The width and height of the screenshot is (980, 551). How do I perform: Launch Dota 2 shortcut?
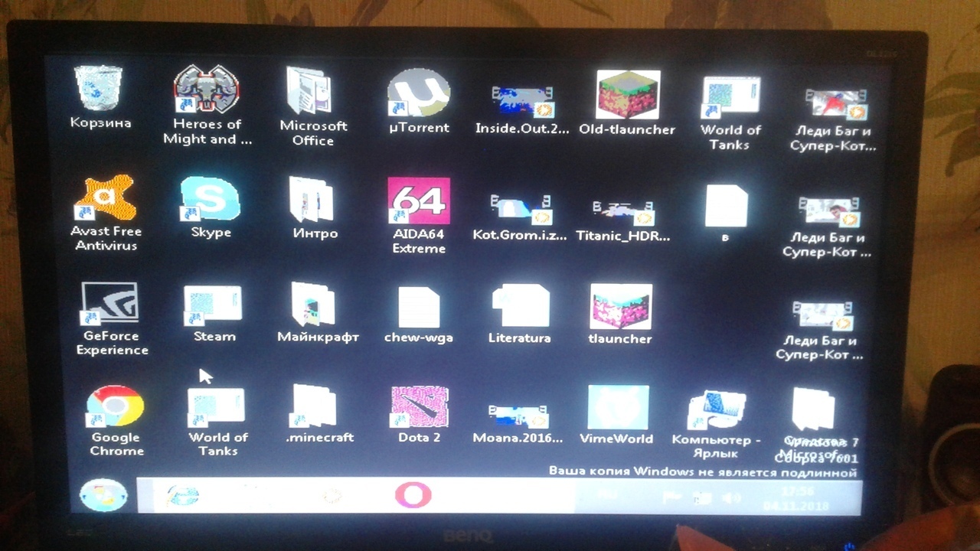(x=419, y=407)
